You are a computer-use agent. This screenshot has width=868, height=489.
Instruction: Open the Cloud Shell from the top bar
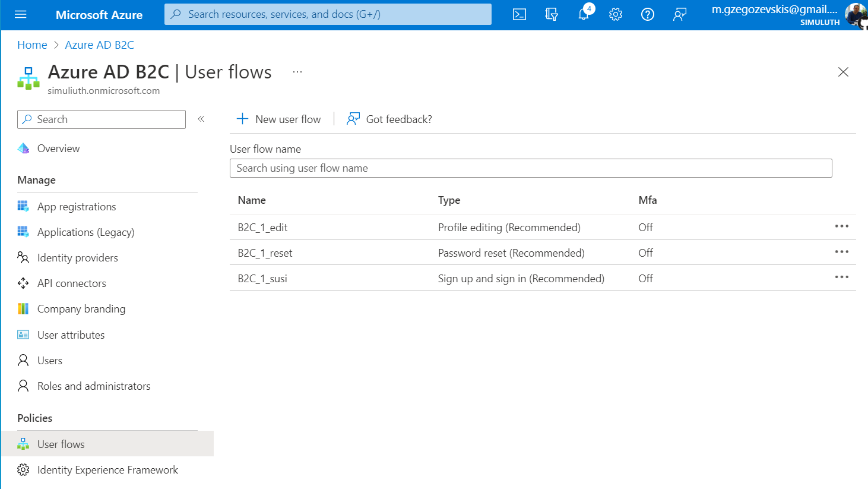coord(519,14)
